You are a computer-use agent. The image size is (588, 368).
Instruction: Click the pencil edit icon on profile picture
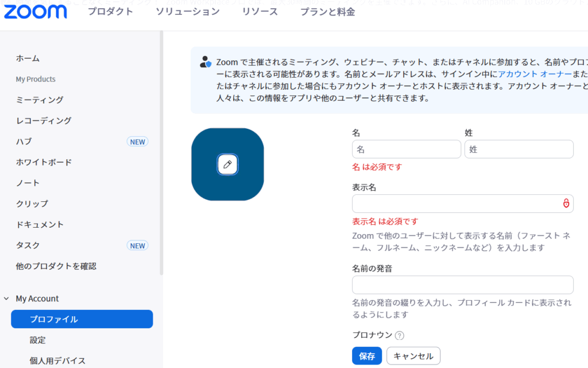pyautogui.click(x=227, y=164)
